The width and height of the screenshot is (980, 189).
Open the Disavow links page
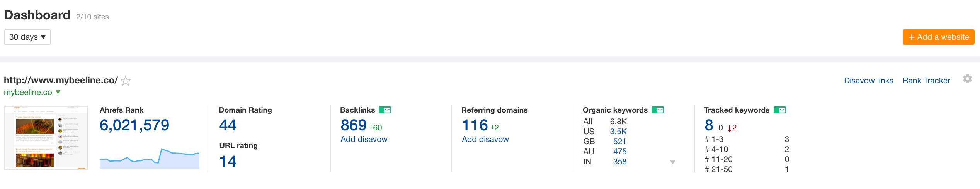tap(868, 81)
